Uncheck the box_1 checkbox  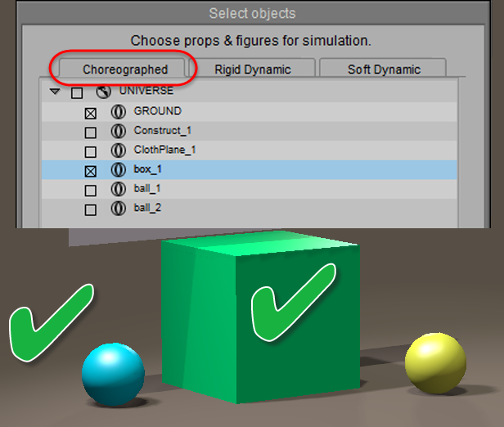(90, 171)
